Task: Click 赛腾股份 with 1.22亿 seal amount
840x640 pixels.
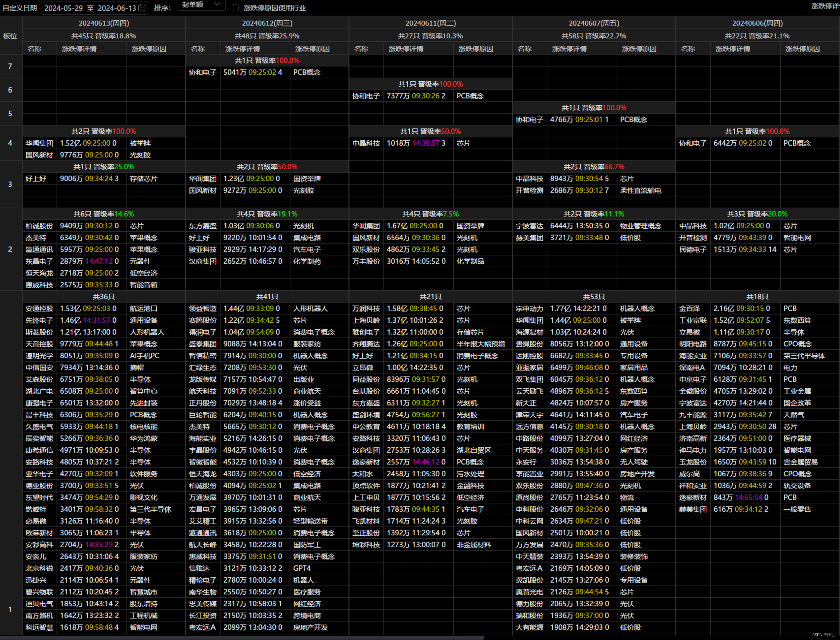Action: [203, 320]
